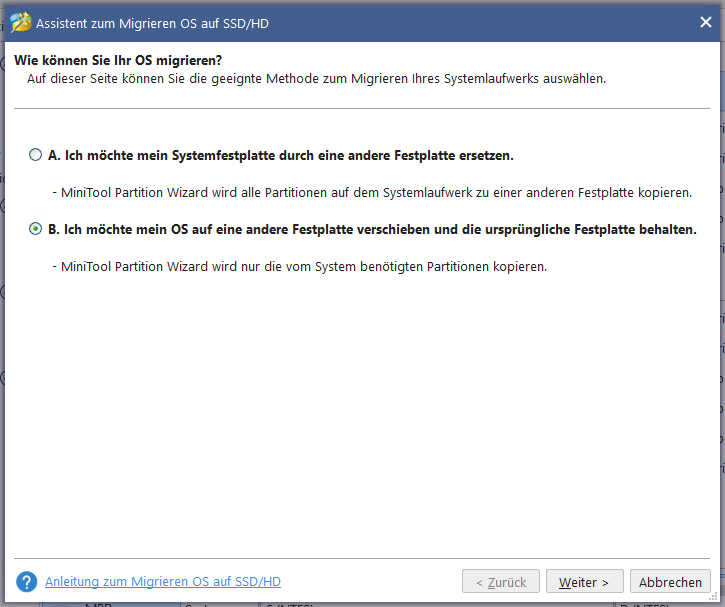Click the blue question mark help icon
The width and height of the screenshot is (725, 607).
pos(26,582)
